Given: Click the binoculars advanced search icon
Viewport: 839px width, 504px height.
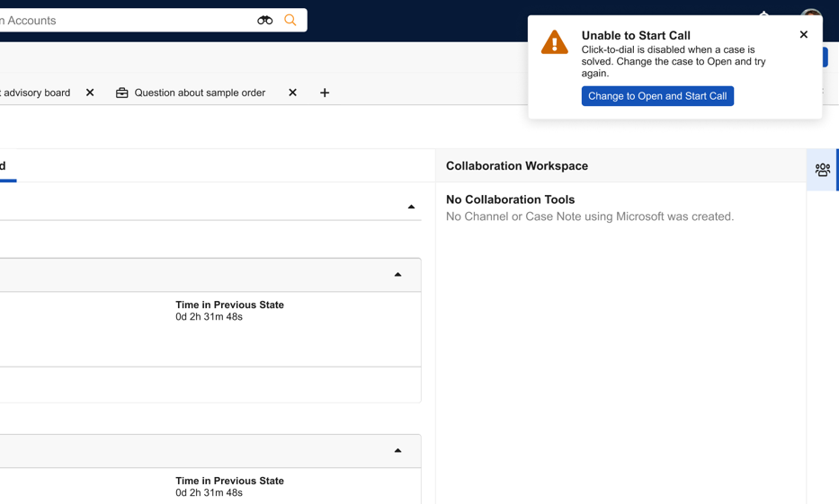Looking at the screenshot, I should pos(264,20).
